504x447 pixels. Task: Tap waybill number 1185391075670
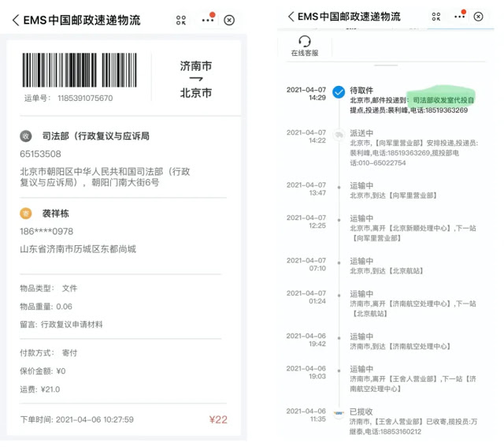pos(85,99)
